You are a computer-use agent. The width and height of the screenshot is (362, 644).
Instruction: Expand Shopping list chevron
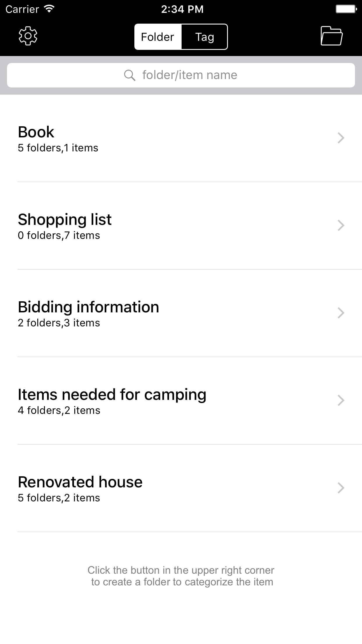coord(341,225)
